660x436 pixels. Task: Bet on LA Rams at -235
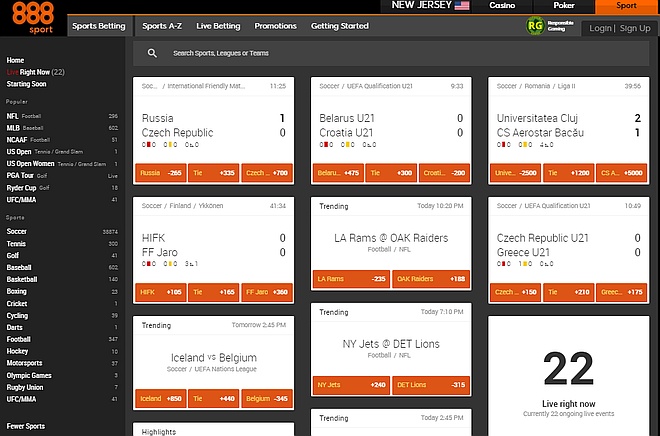(x=351, y=279)
